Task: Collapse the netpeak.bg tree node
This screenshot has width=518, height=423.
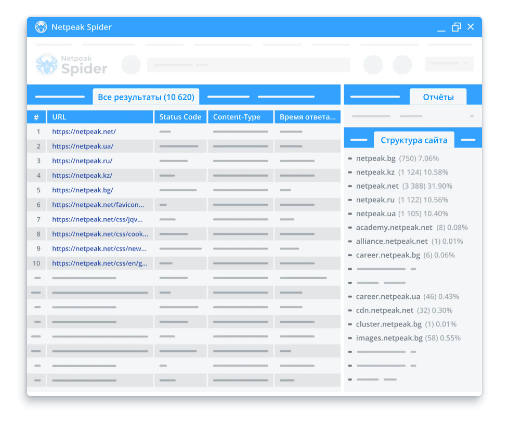Action: coord(350,158)
